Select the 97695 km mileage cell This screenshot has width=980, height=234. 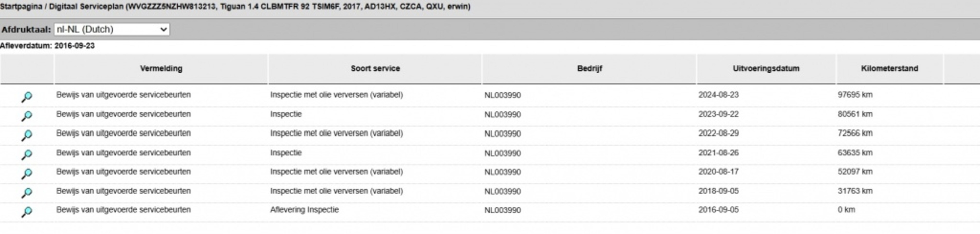(855, 95)
